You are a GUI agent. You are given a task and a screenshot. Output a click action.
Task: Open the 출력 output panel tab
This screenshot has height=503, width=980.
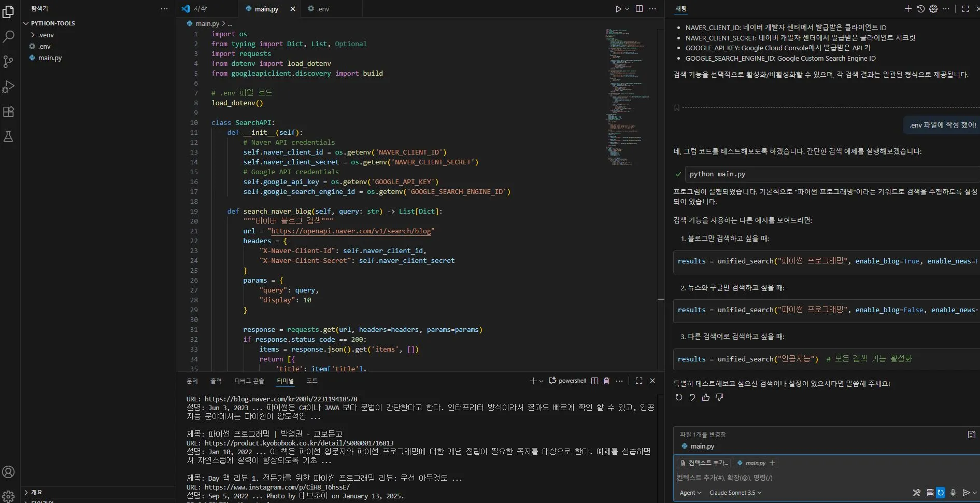(216, 381)
